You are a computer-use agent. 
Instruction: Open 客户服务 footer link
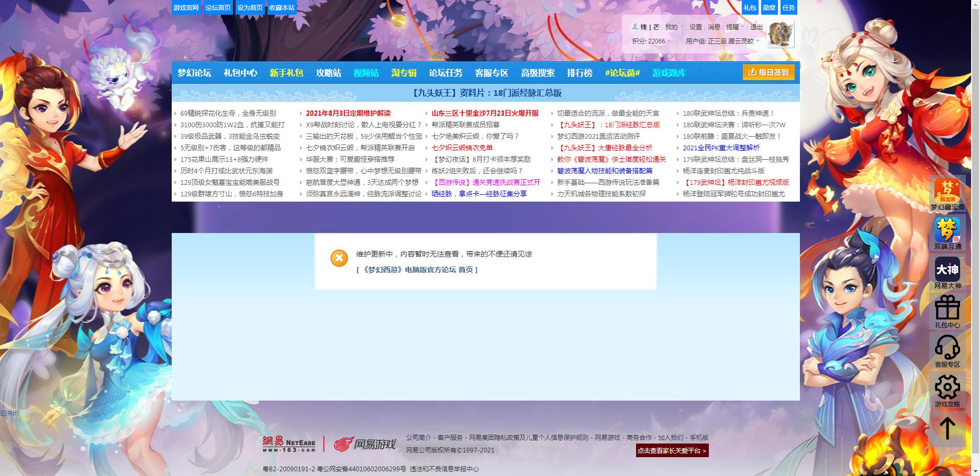[x=450, y=437]
